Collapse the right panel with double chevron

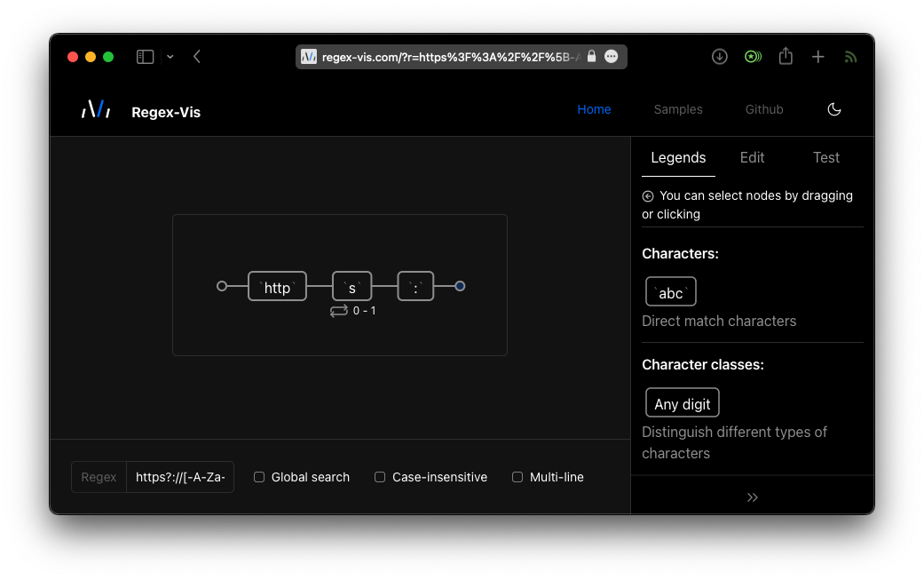click(752, 497)
